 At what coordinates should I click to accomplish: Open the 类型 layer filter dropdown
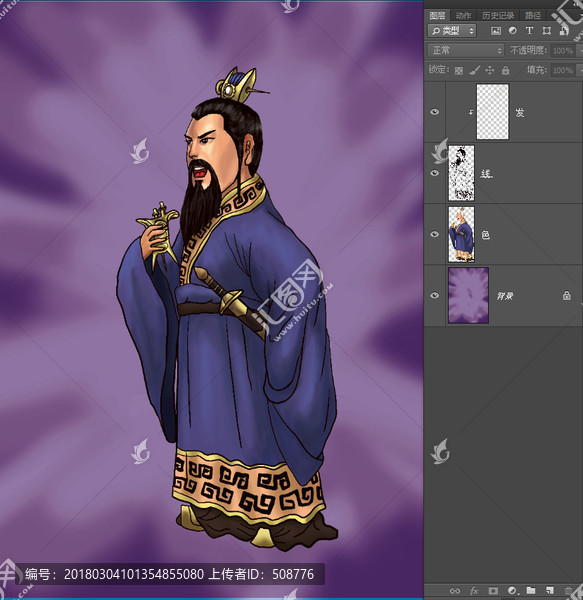pos(452,31)
